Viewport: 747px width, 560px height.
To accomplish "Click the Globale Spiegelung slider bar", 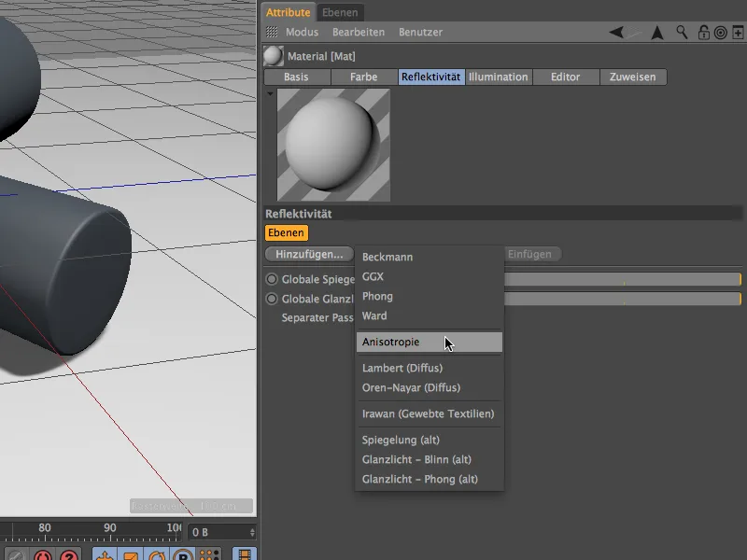I will pos(623,279).
